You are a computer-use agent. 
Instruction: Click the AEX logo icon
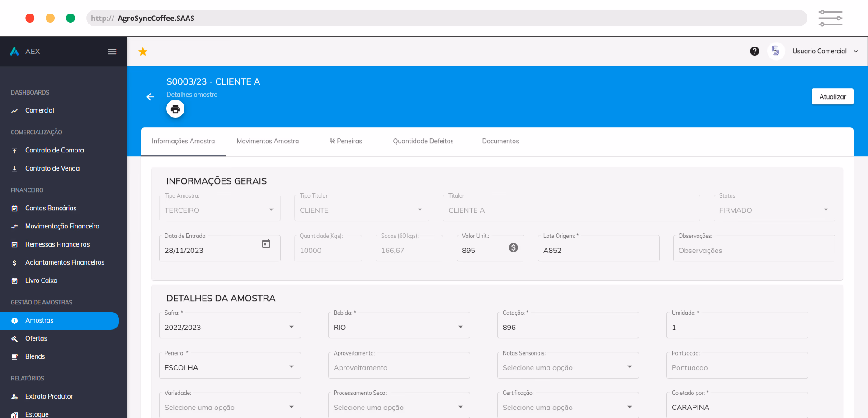click(x=14, y=52)
